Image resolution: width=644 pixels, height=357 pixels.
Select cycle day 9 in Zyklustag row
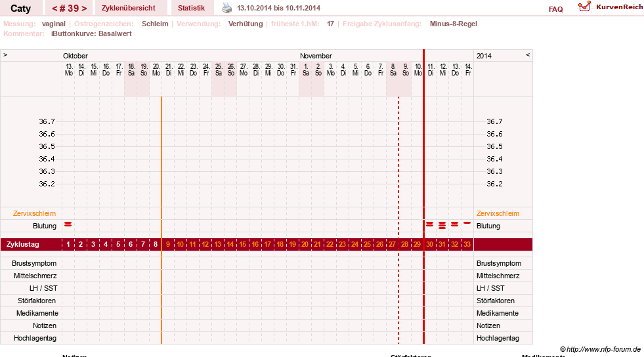tap(168, 244)
